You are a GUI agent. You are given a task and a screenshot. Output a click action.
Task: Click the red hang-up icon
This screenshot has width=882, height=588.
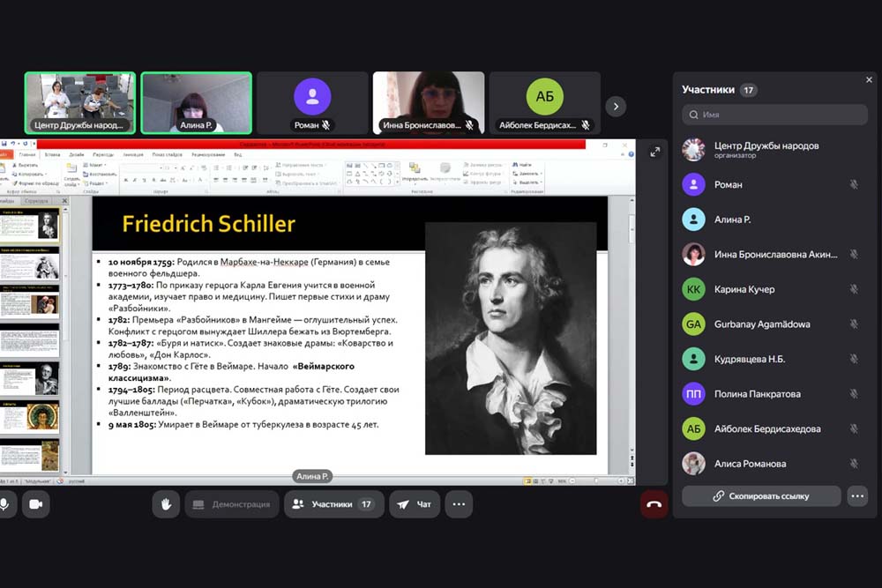[x=654, y=504]
